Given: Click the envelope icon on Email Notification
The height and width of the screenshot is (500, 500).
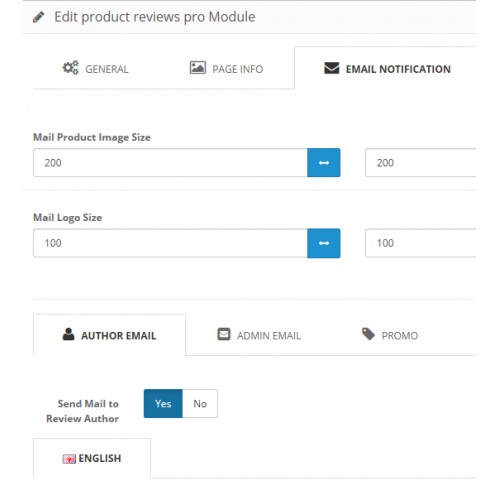Looking at the screenshot, I should (x=332, y=68).
